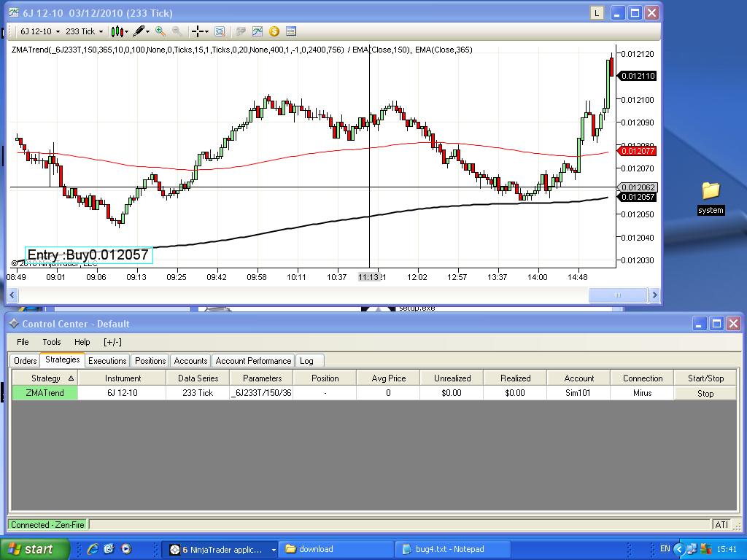Click the Mirus connection cell
747x560 pixels.
[642, 393]
